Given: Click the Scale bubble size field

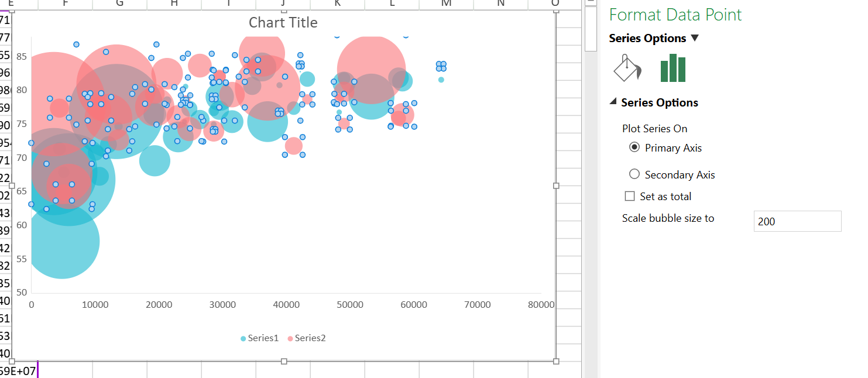Looking at the screenshot, I should coord(797,221).
